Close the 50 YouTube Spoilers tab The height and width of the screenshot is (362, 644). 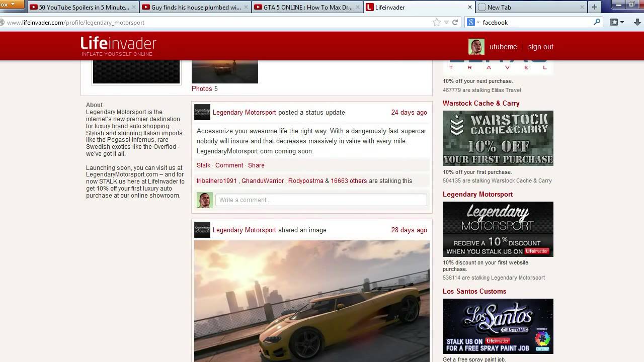point(134,7)
